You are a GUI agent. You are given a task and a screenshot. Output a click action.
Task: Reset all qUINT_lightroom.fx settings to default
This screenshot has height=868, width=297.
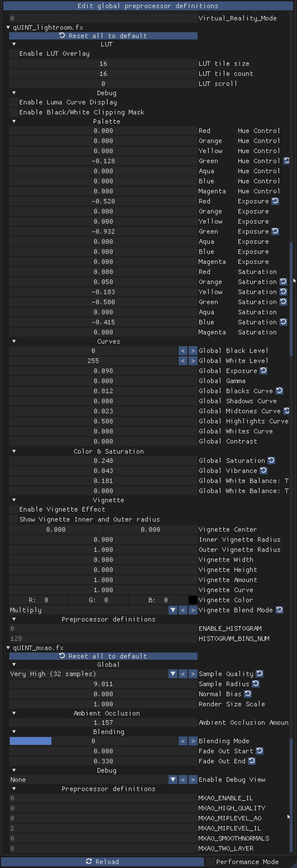point(103,36)
